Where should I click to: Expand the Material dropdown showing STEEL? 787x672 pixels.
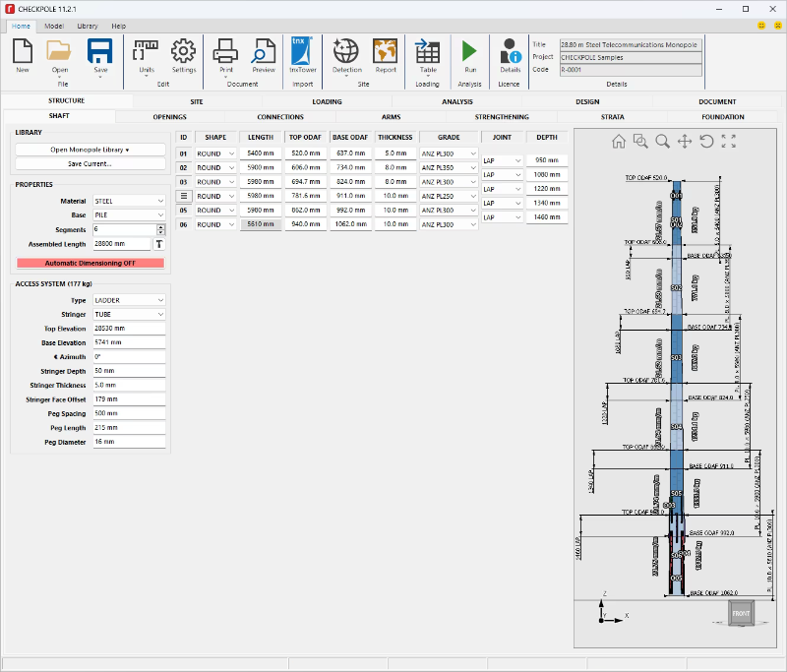point(128,201)
